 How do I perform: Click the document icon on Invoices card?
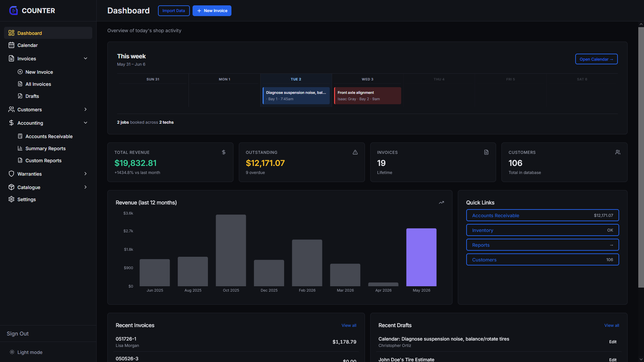click(486, 152)
